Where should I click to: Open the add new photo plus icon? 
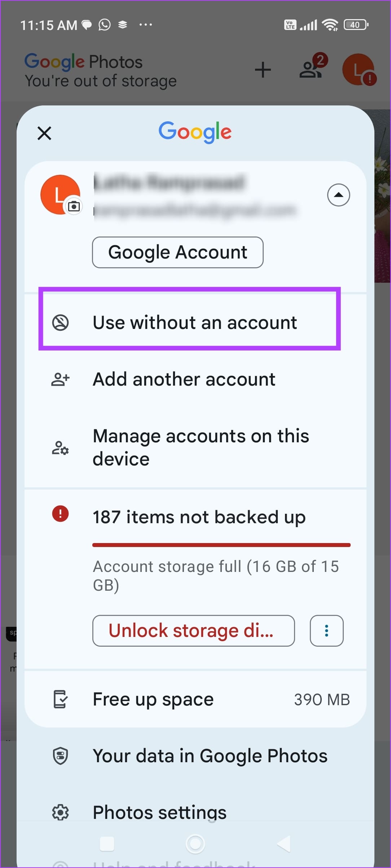(263, 69)
